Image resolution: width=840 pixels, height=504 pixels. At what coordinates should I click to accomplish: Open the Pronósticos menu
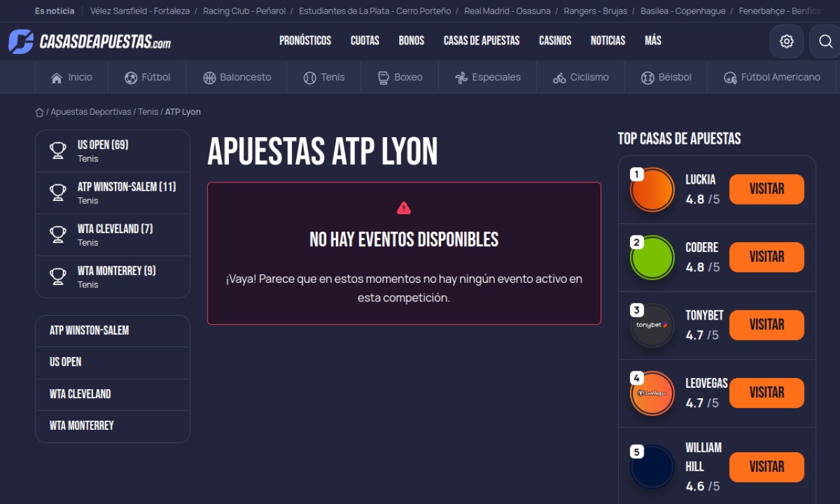pos(305,41)
